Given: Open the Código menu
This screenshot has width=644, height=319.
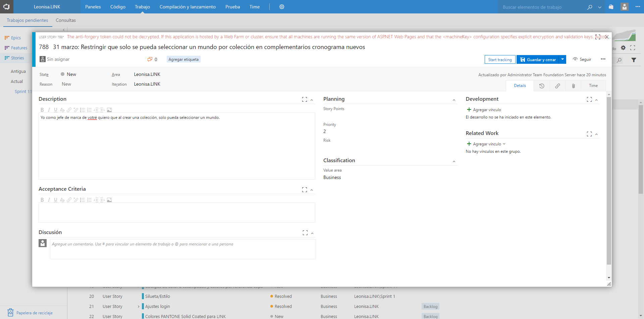Looking at the screenshot, I should click(x=118, y=7).
